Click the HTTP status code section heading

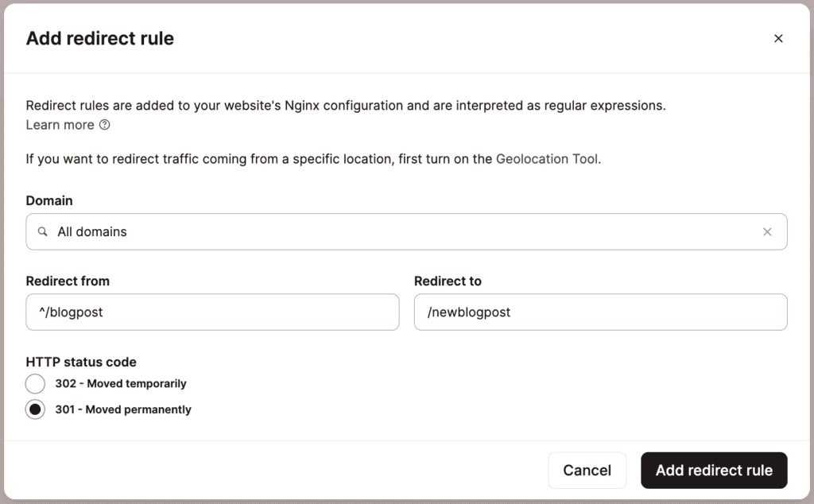81,362
